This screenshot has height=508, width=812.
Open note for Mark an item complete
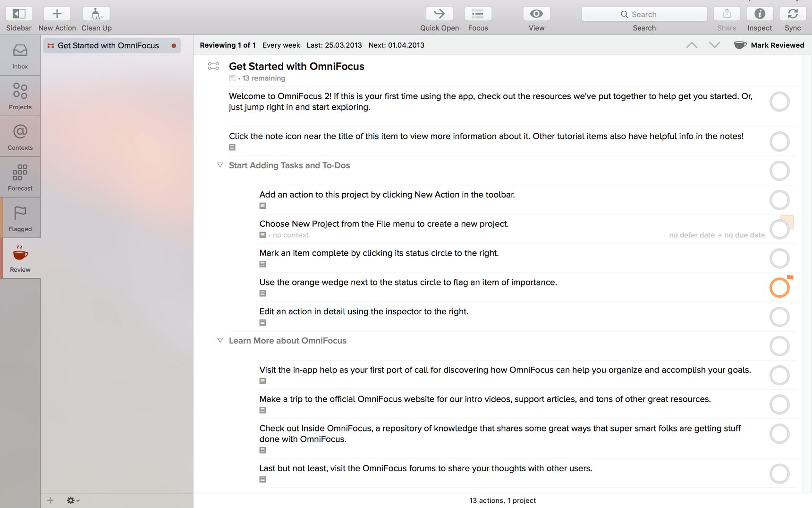point(262,264)
